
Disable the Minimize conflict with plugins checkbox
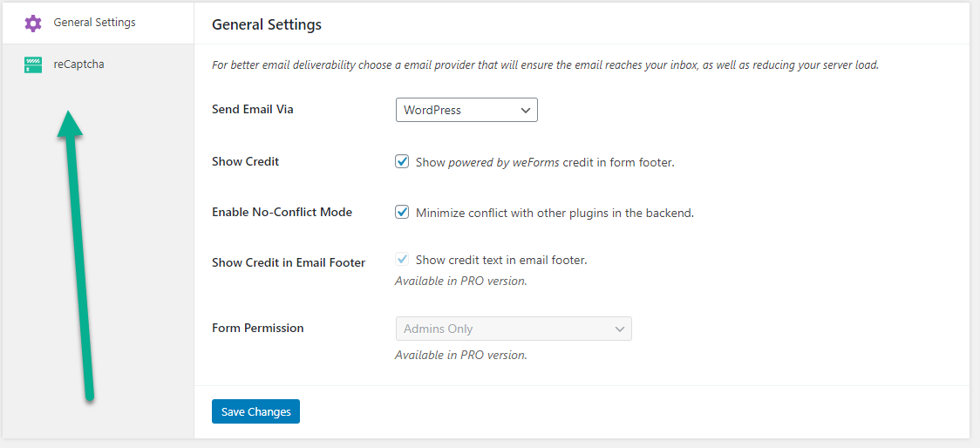pyautogui.click(x=402, y=212)
